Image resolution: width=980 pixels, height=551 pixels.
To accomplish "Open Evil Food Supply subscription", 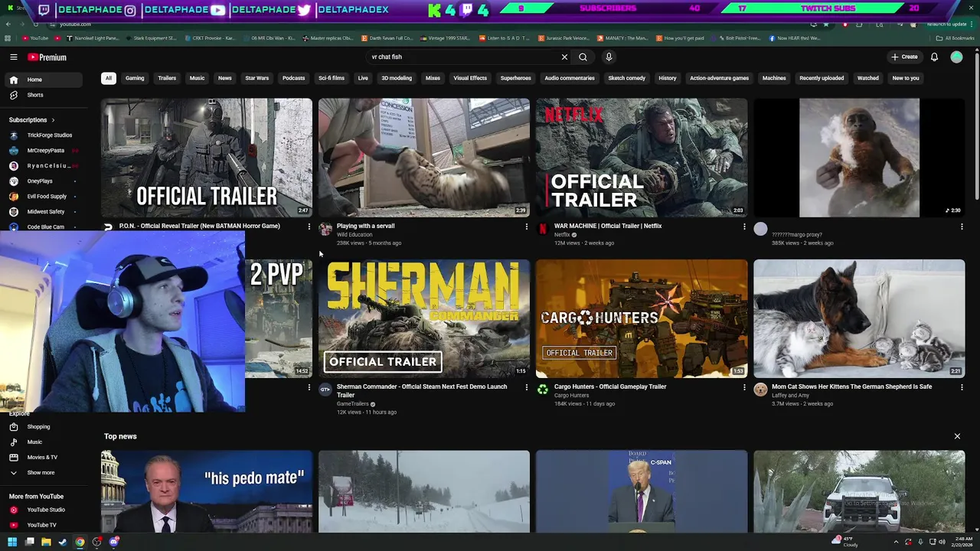I will point(43,197).
